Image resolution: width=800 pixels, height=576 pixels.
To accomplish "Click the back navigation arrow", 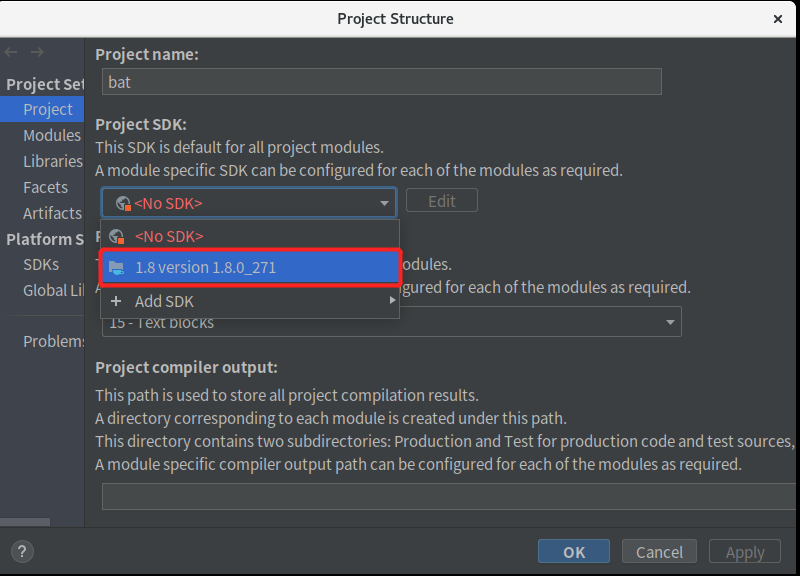I will [12, 52].
